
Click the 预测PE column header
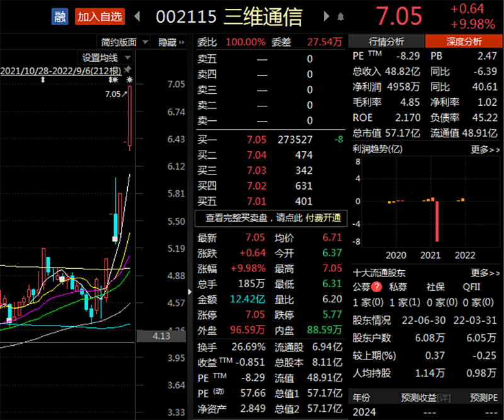[484, 398]
